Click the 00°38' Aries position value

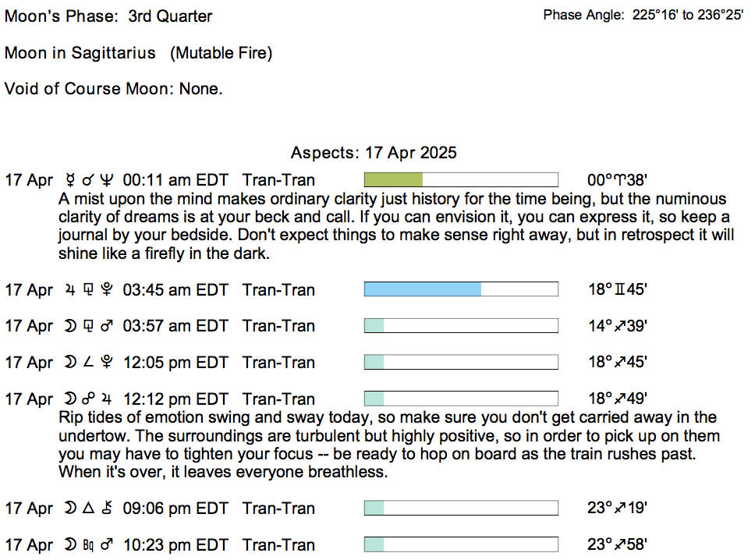[617, 180]
